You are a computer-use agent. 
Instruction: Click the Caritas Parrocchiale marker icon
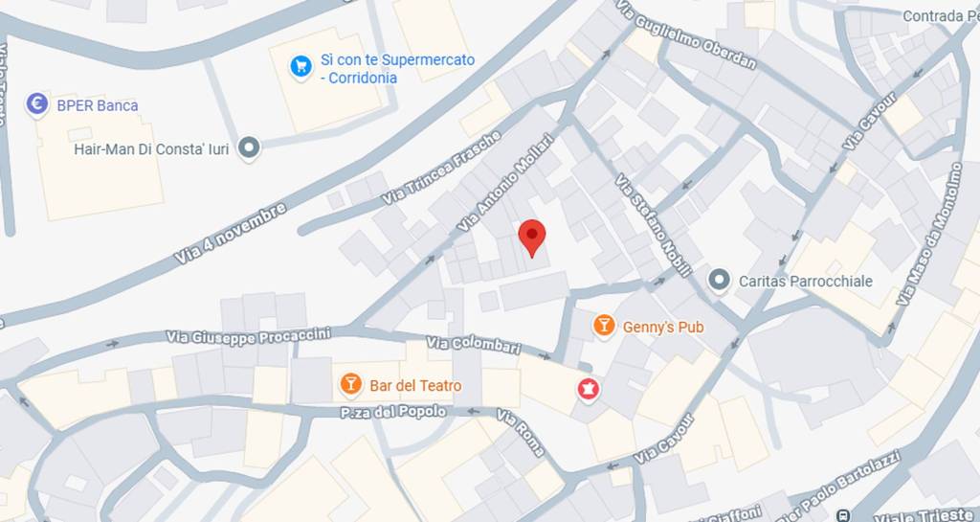click(x=720, y=280)
